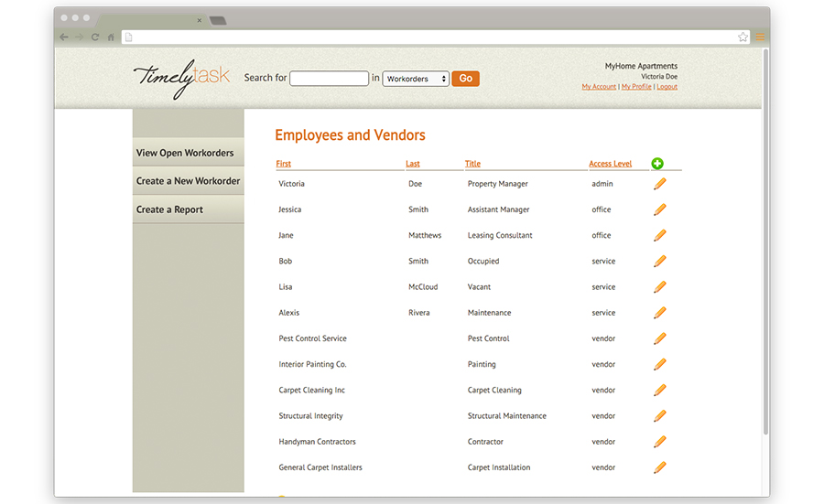The image size is (824, 504).
Task: Sort table by First column header
Action: coord(284,164)
